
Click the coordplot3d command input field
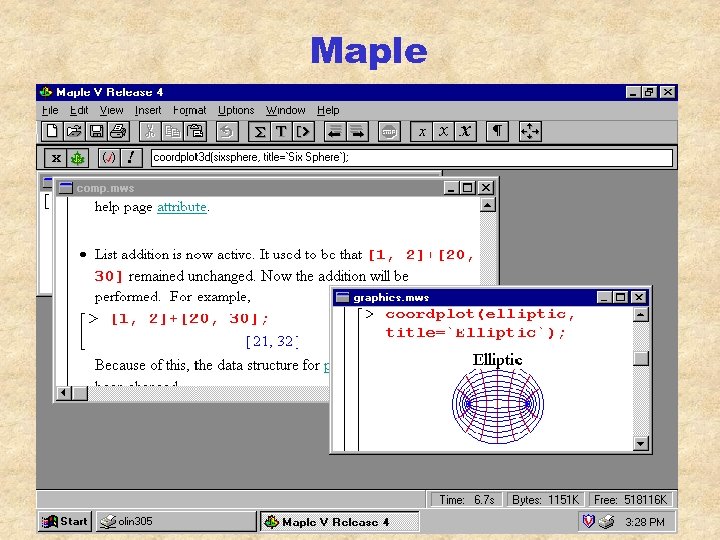point(412,158)
